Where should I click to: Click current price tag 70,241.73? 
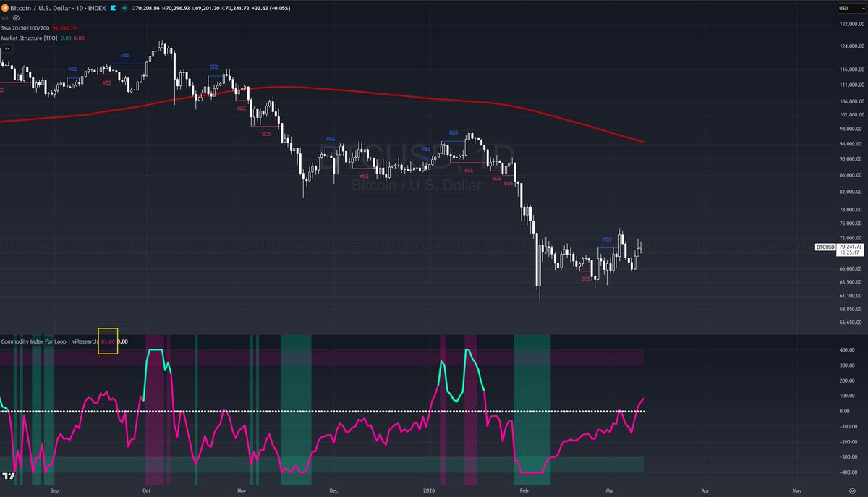coord(850,247)
